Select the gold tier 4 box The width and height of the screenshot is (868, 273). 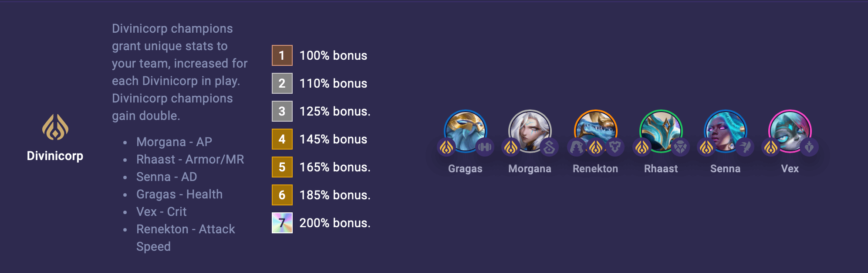click(x=282, y=140)
